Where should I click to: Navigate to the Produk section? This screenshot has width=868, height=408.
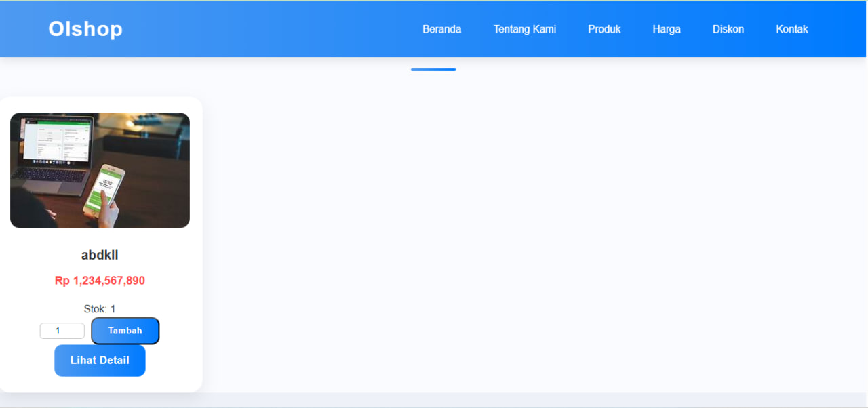(604, 29)
